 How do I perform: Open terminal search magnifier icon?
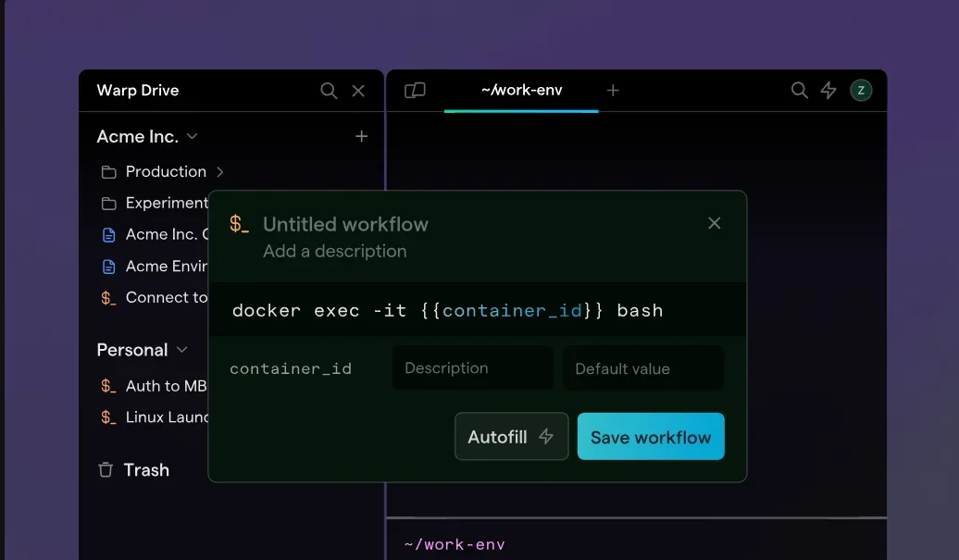[x=799, y=91]
